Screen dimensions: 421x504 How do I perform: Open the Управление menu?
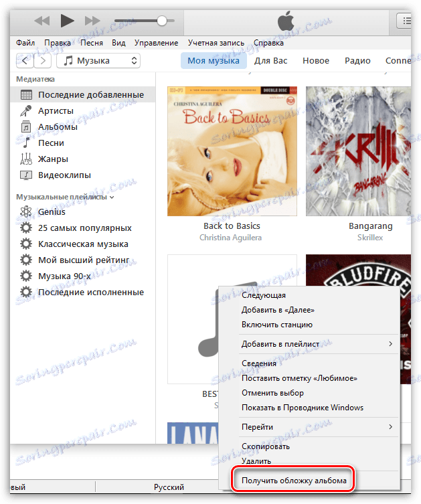pyautogui.click(x=156, y=43)
